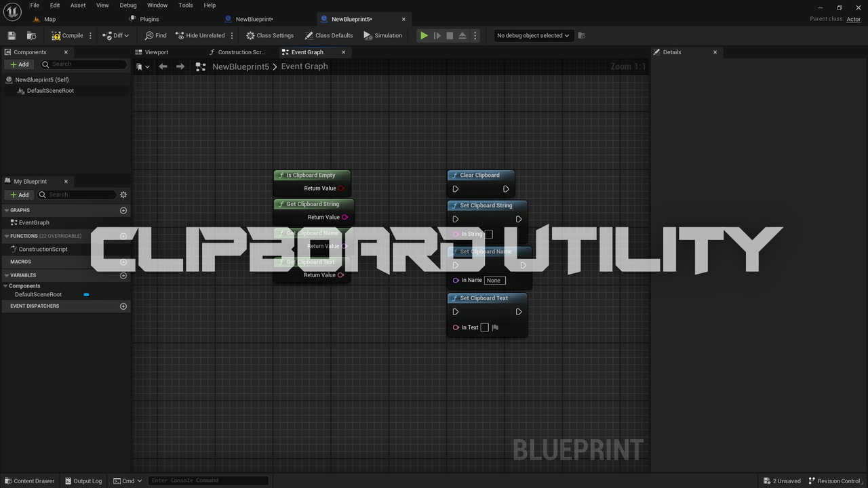Open the Diff dropdown

(x=115, y=35)
